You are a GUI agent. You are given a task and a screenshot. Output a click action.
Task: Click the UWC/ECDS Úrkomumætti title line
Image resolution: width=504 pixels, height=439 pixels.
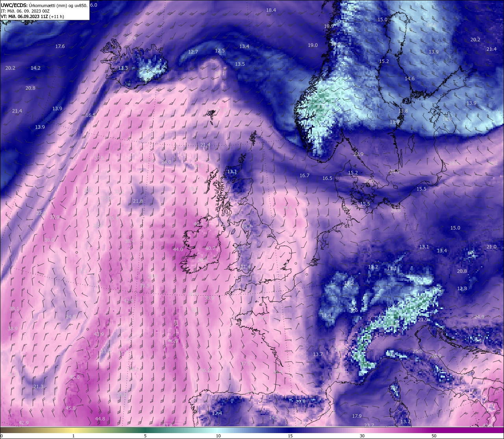44,6
